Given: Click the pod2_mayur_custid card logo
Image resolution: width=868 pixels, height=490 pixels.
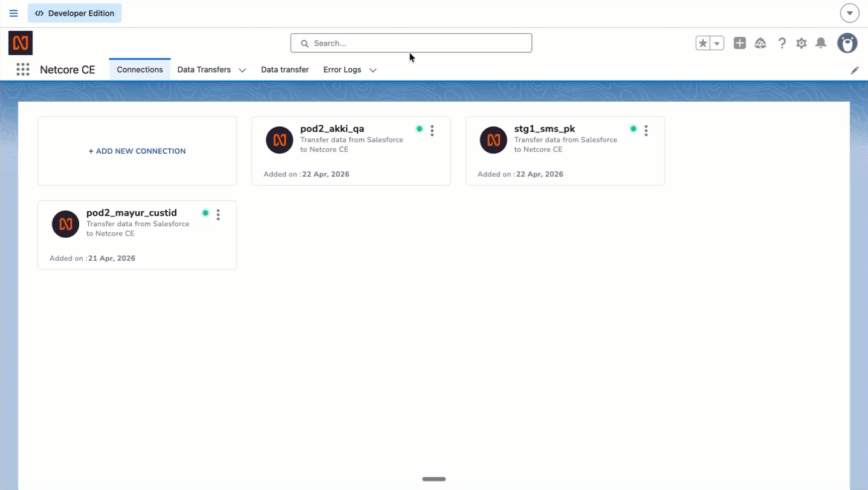Looking at the screenshot, I should 65,224.
